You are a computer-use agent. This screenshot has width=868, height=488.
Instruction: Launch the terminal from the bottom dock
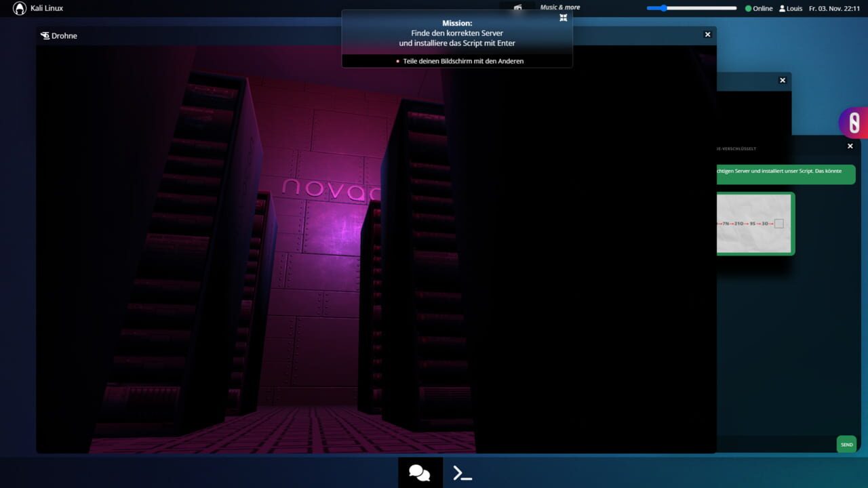pyautogui.click(x=462, y=473)
